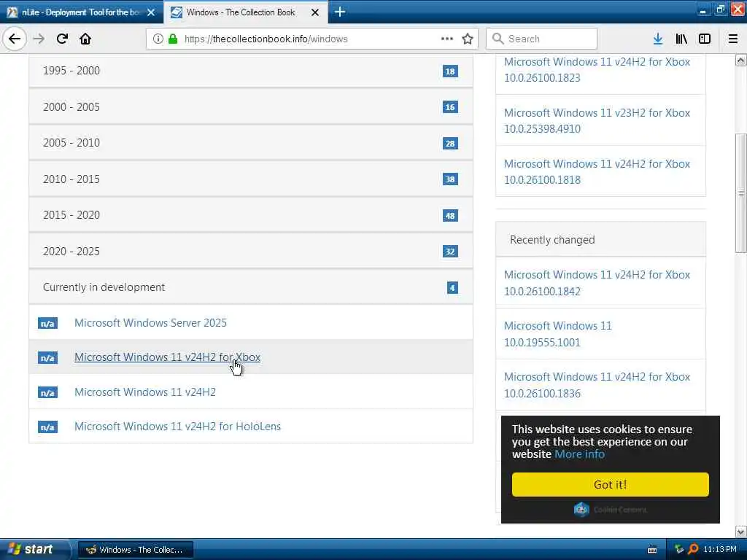This screenshot has width=747, height=560.
Task: Accept cookies with Got it! button
Action: pyautogui.click(x=610, y=484)
